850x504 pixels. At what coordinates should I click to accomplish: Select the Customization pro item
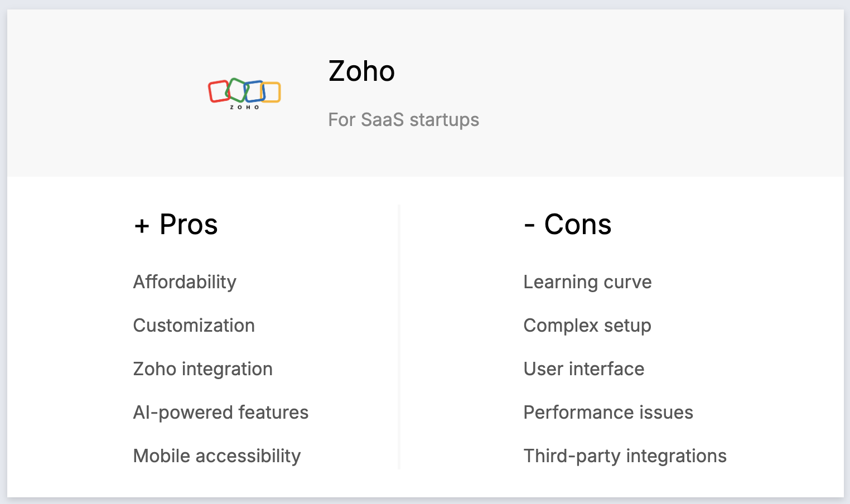click(x=194, y=326)
